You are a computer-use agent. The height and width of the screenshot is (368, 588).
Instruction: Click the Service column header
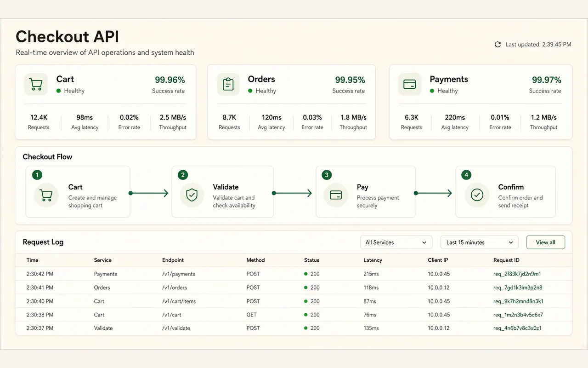click(x=103, y=260)
